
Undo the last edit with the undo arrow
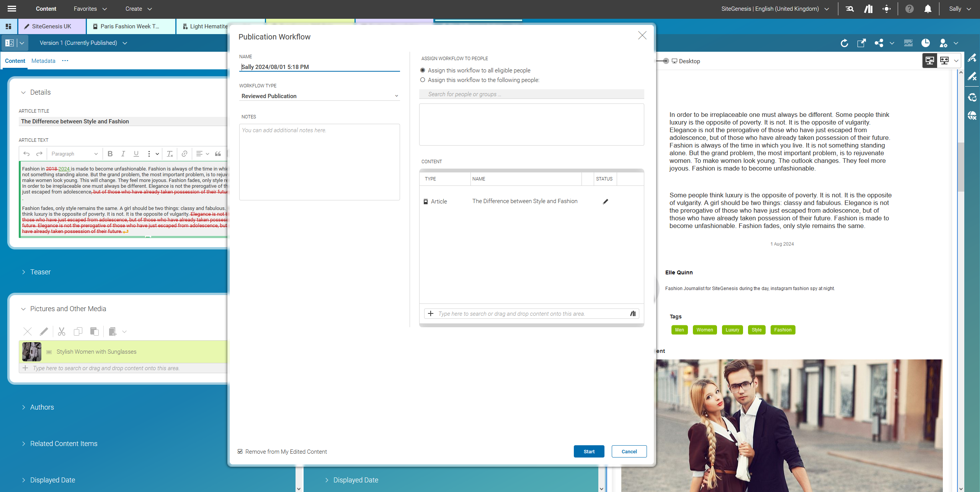tap(26, 154)
